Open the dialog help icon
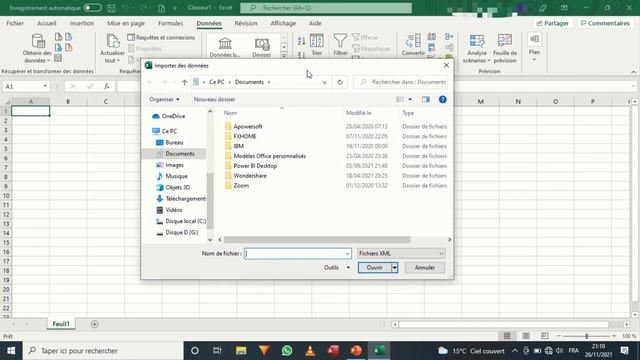 click(x=442, y=99)
